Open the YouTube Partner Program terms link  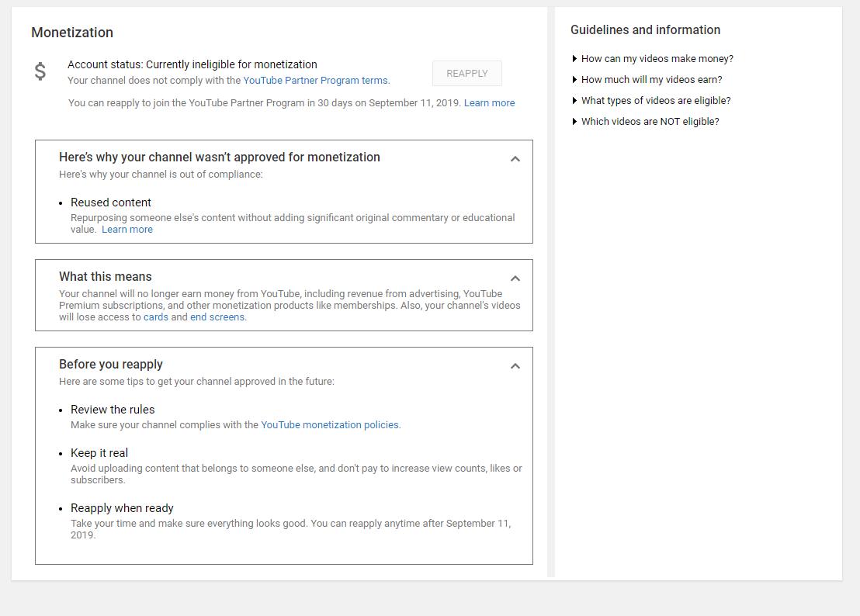(x=315, y=81)
